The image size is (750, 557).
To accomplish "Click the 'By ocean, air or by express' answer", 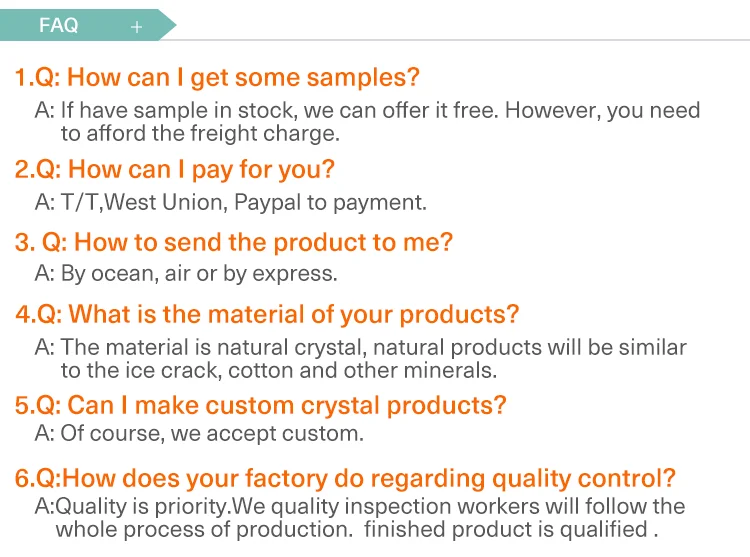I will click(x=186, y=273).
